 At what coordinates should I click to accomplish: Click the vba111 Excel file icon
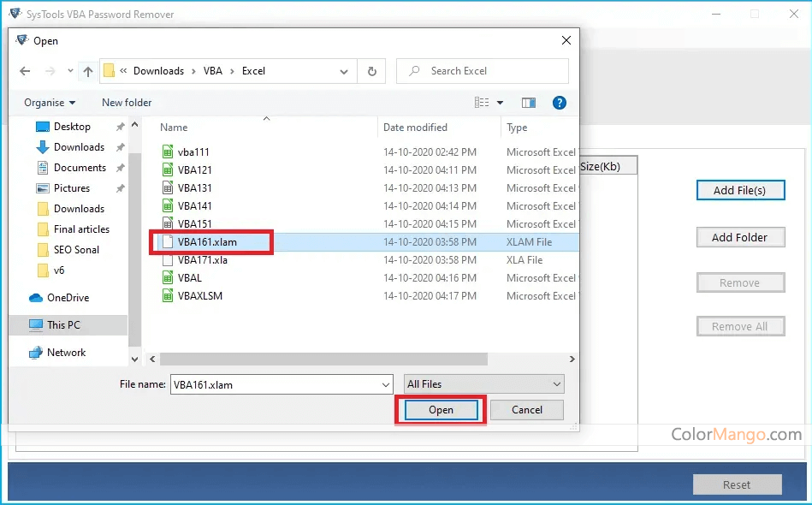[x=167, y=151]
